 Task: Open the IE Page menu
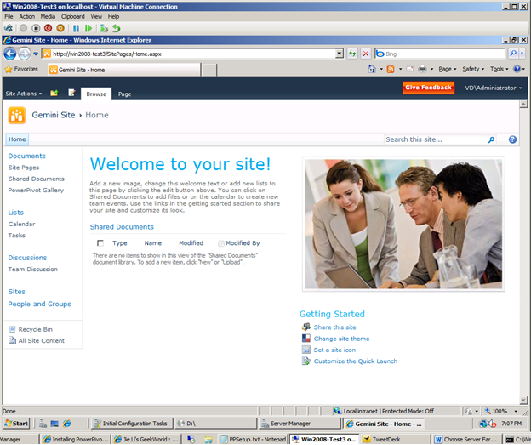pyautogui.click(x=447, y=69)
